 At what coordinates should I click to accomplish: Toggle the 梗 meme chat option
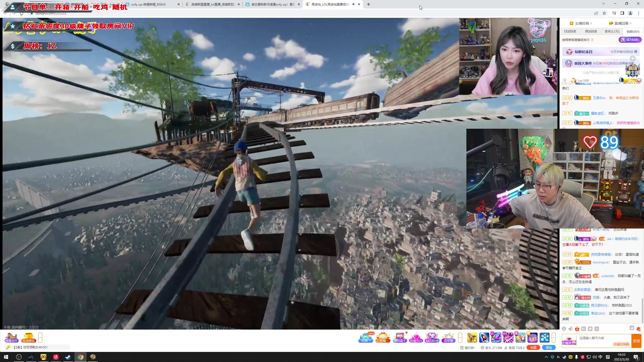(x=590, y=329)
